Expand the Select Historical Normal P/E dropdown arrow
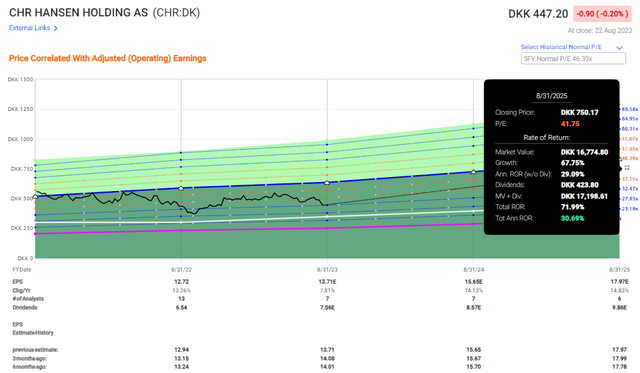The height and width of the screenshot is (373, 640). tap(619, 48)
